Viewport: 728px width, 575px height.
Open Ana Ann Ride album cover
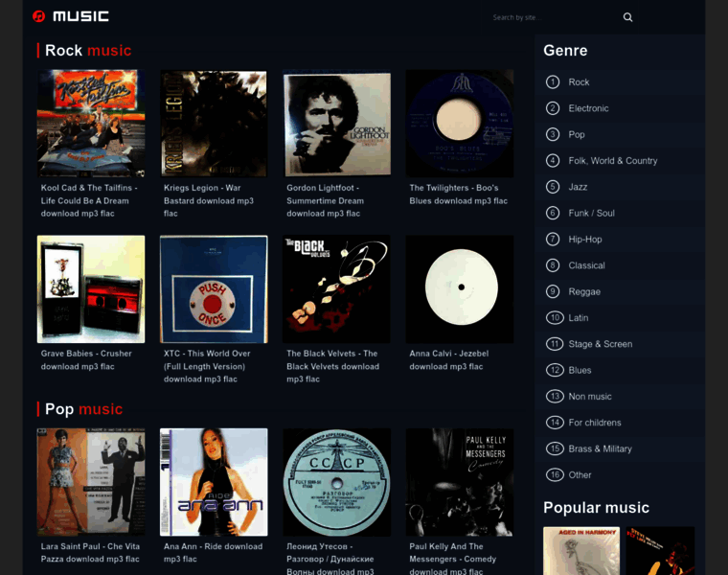pyautogui.click(x=214, y=482)
